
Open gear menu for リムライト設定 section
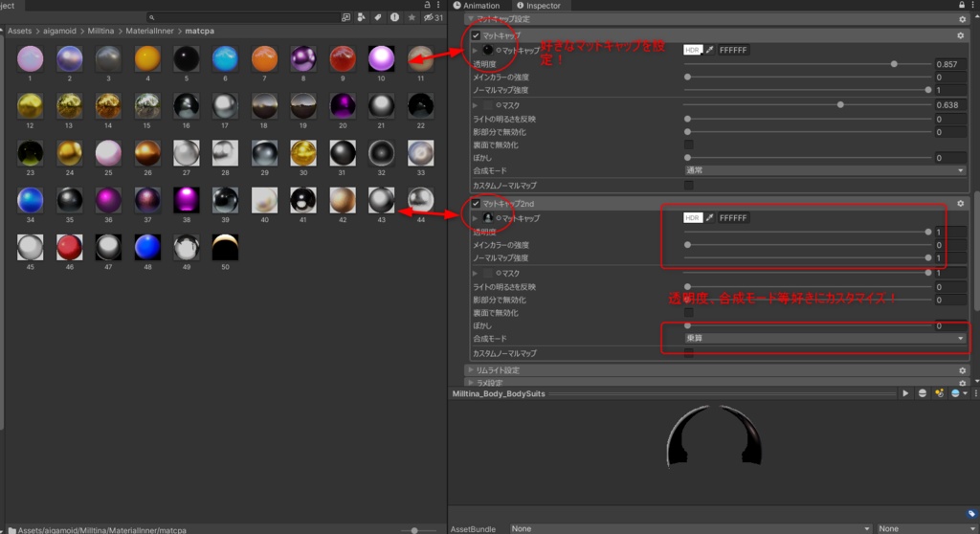[x=963, y=370]
